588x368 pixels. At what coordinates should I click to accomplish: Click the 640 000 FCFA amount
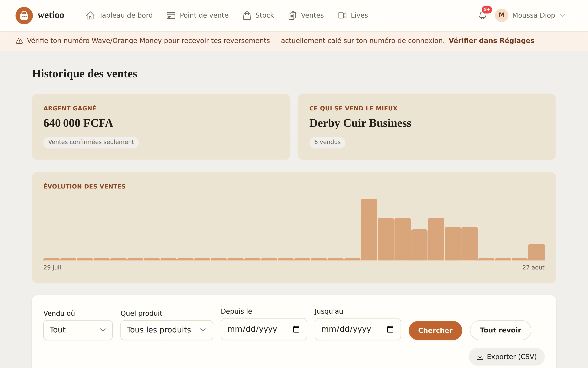(x=78, y=123)
